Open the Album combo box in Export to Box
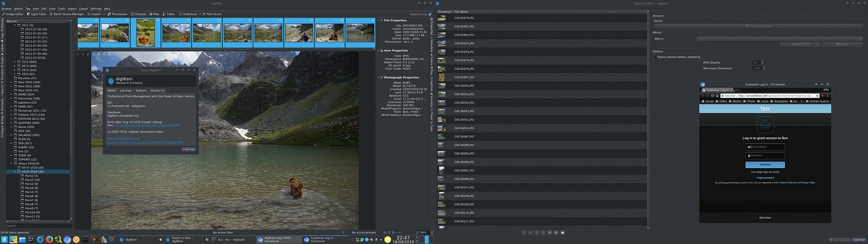 coord(779,38)
